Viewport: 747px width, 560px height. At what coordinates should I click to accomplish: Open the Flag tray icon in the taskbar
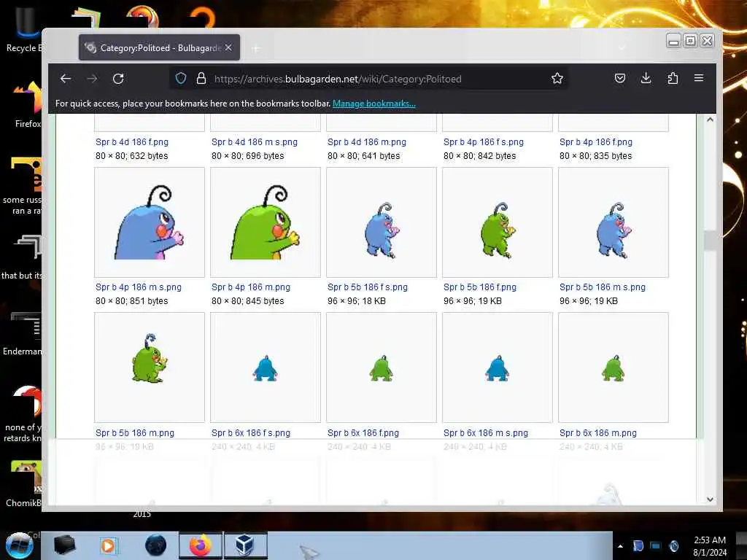point(638,545)
